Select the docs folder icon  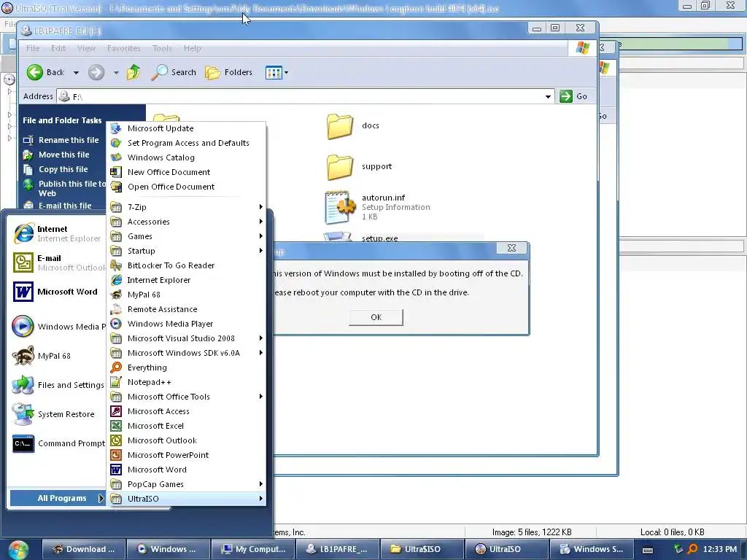coord(340,126)
